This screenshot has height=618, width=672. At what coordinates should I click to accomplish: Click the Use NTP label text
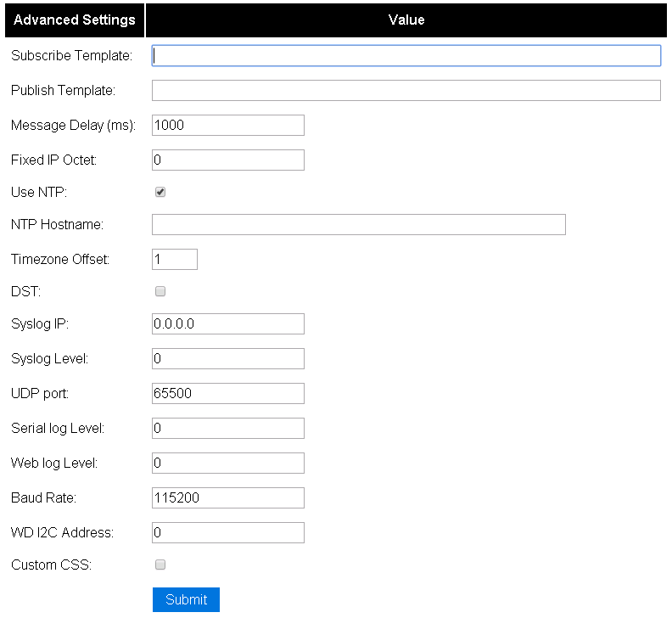click(x=39, y=192)
